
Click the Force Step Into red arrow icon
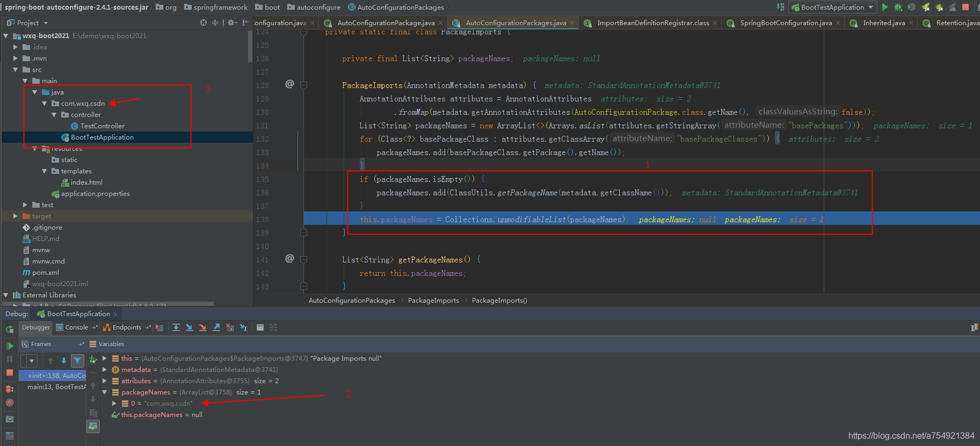tap(202, 327)
